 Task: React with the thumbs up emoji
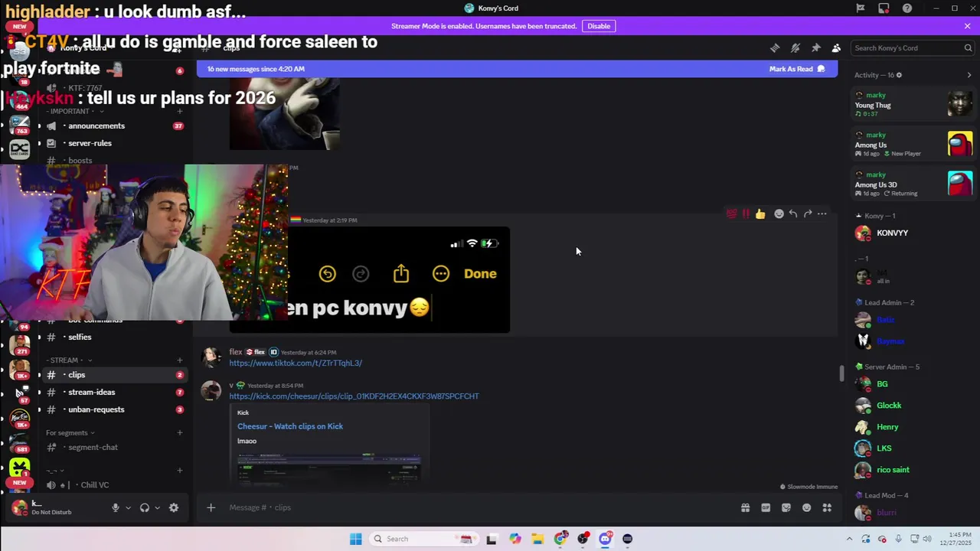click(x=760, y=214)
